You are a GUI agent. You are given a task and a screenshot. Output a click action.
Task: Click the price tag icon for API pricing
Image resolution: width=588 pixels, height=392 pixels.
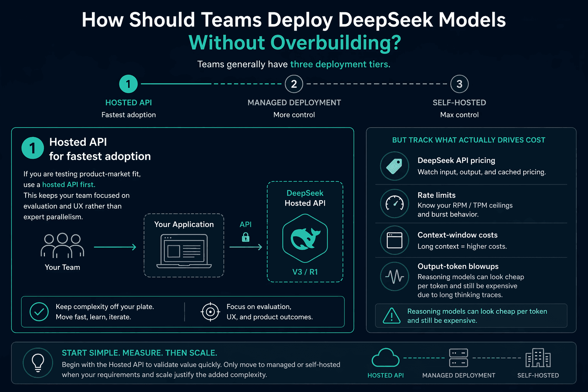[394, 167]
